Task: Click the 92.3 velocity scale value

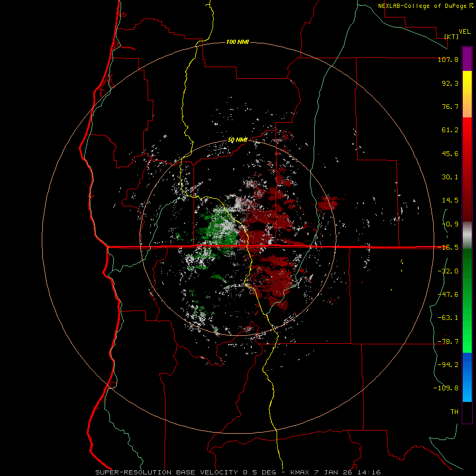Action: tap(450, 83)
